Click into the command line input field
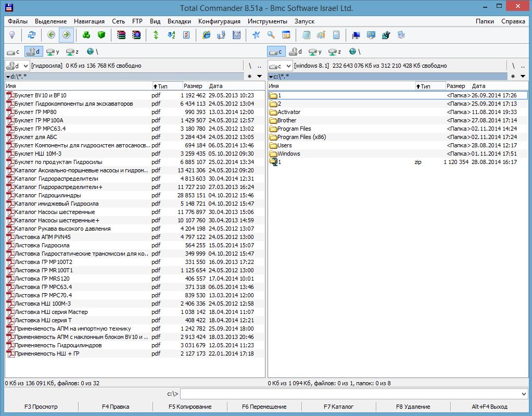This screenshot has height=416, width=532. [x=350, y=394]
